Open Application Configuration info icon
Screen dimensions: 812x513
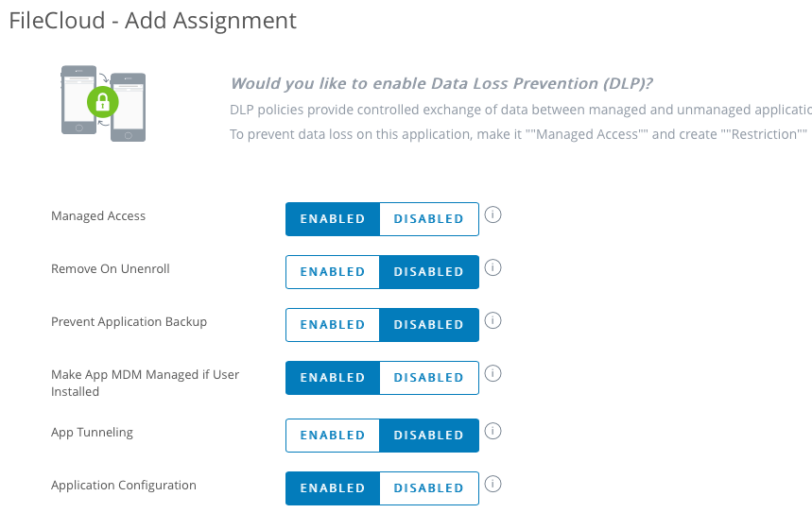click(x=492, y=484)
